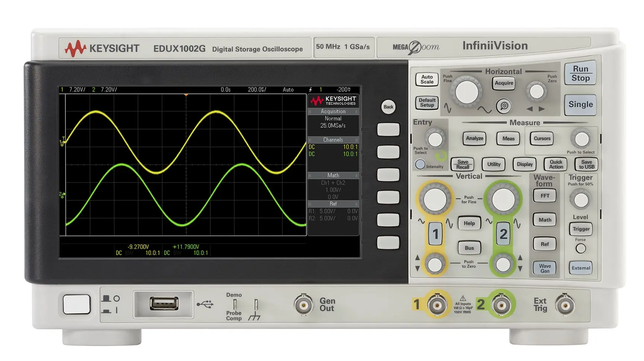Viewport: 644px width, 361px height.
Task: Click the Keysight logo on screen
Action: click(x=333, y=101)
